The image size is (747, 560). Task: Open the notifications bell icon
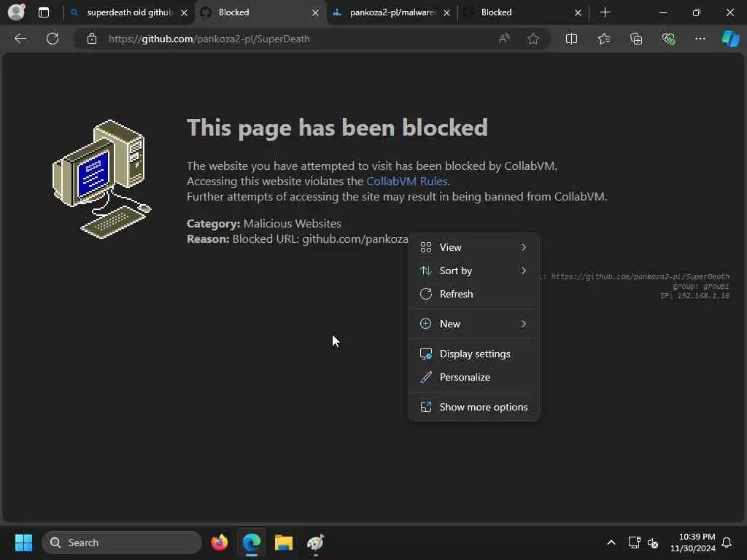click(727, 542)
